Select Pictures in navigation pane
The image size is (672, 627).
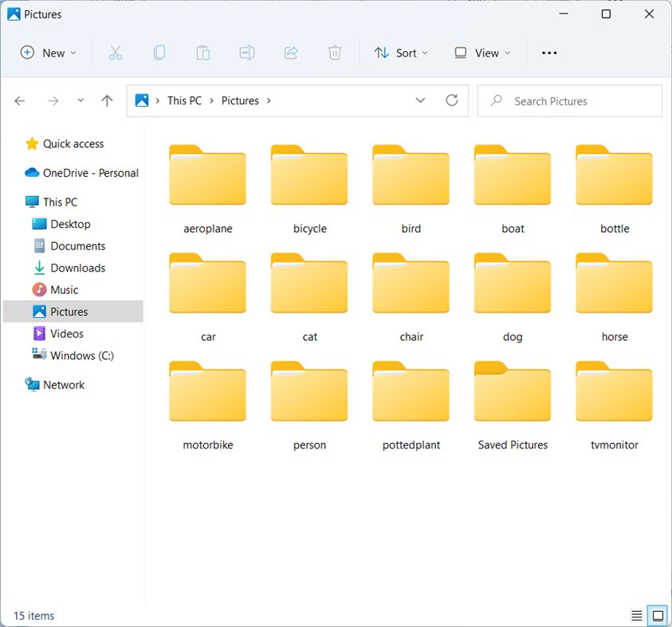pos(73,312)
